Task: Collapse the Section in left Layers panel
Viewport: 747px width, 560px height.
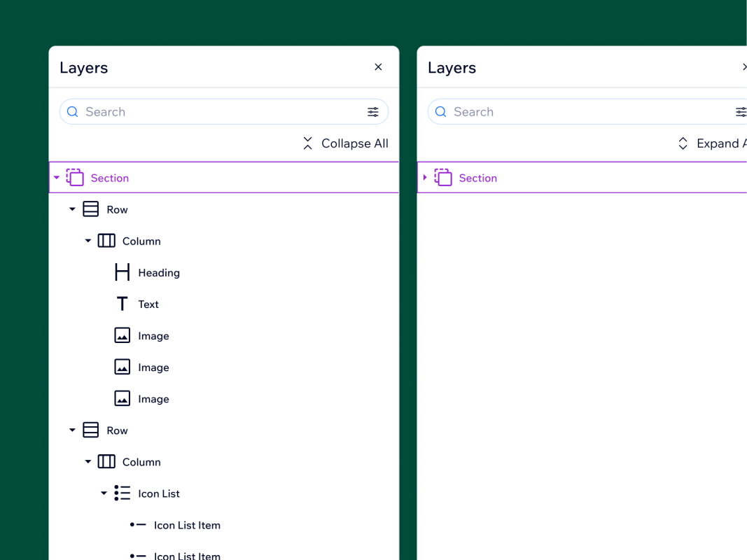Action: click(57, 178)
